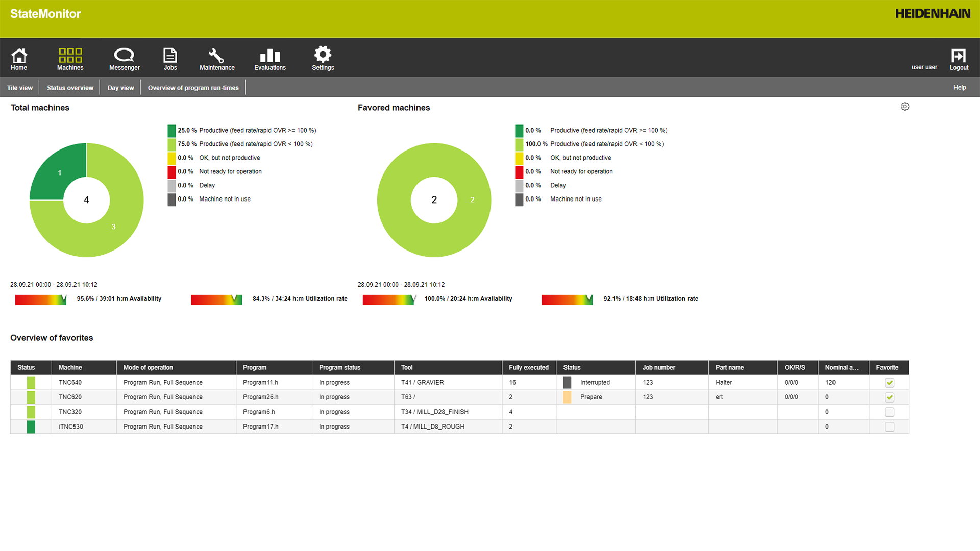This screenshot has width=980, height=551.
Task: Switch to Status overview tab
Action: click(70, 88)
